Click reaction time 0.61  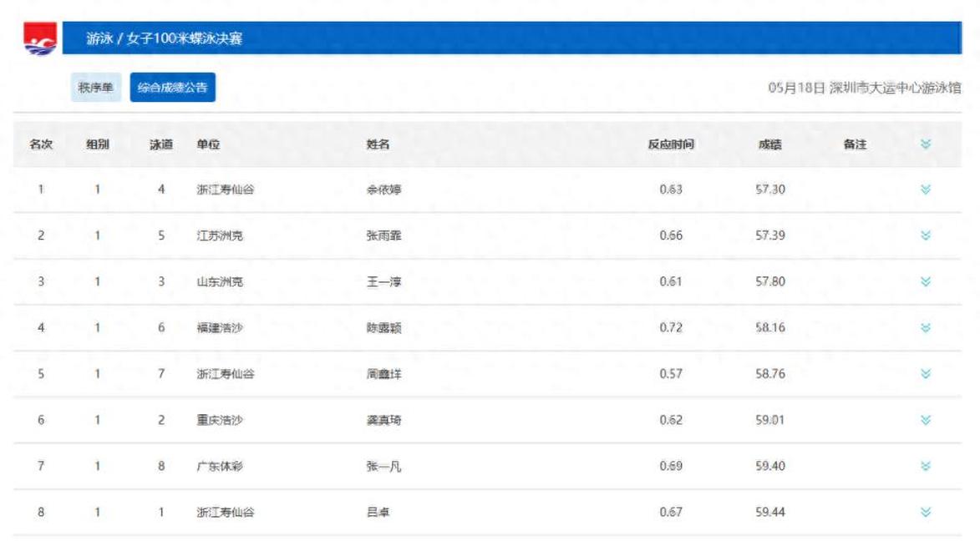pyautogui.click(x=671, y=281)
